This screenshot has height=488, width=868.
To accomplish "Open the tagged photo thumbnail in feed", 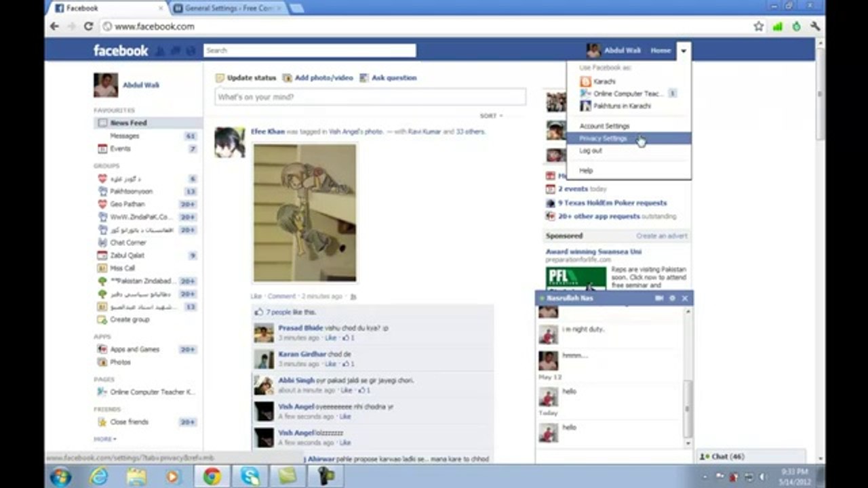I will pos(304,213).
